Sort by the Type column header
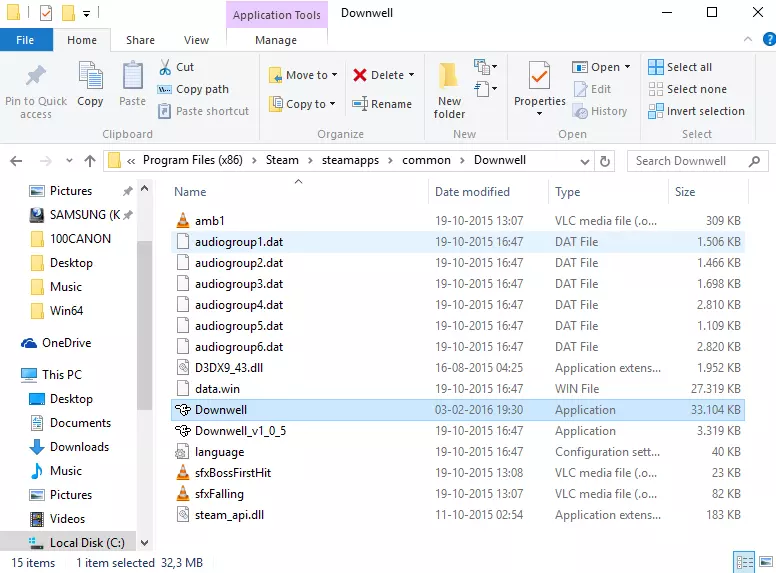776x573 pixels. [608, 192]
